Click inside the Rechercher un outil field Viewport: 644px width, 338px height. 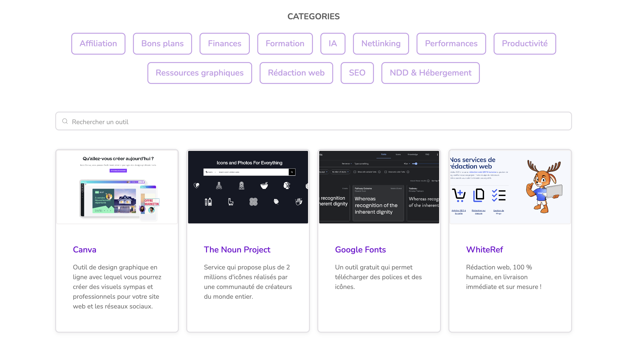(175, 122)
